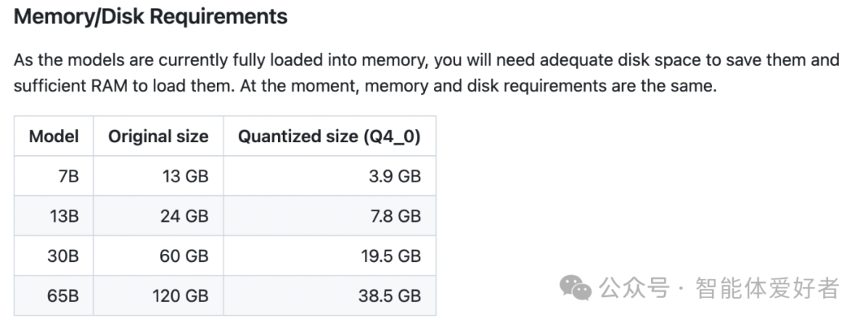
Task: Click the 120 GB original size cell
Action: coord(158,296)
